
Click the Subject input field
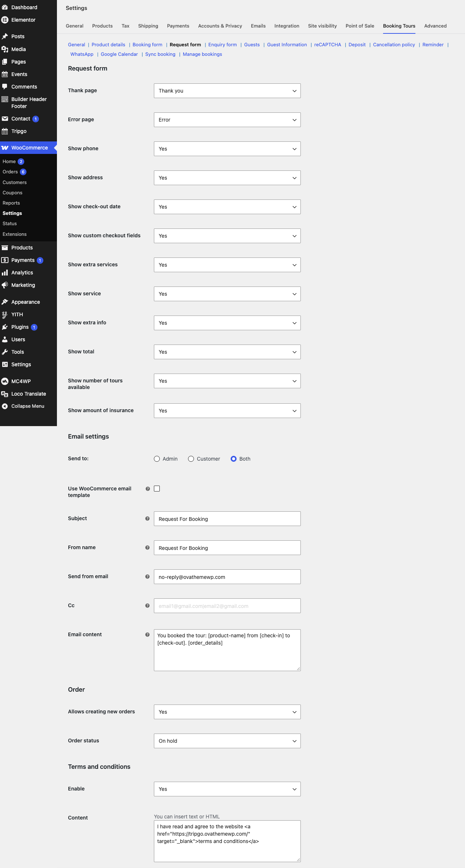pyautogui.click(x=227, y=519)
